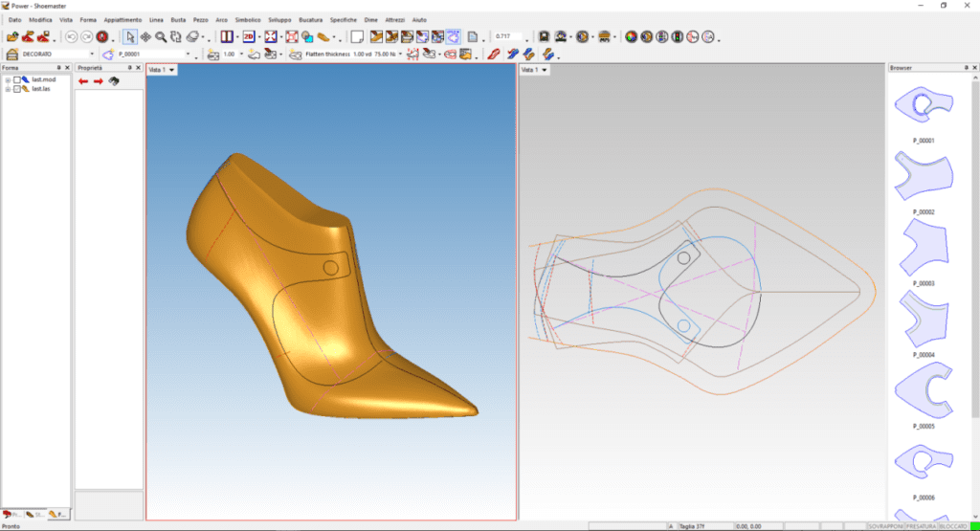Toggle the last.mod checkbox
This screenshot has width=980, height=531.
point(16,79)
